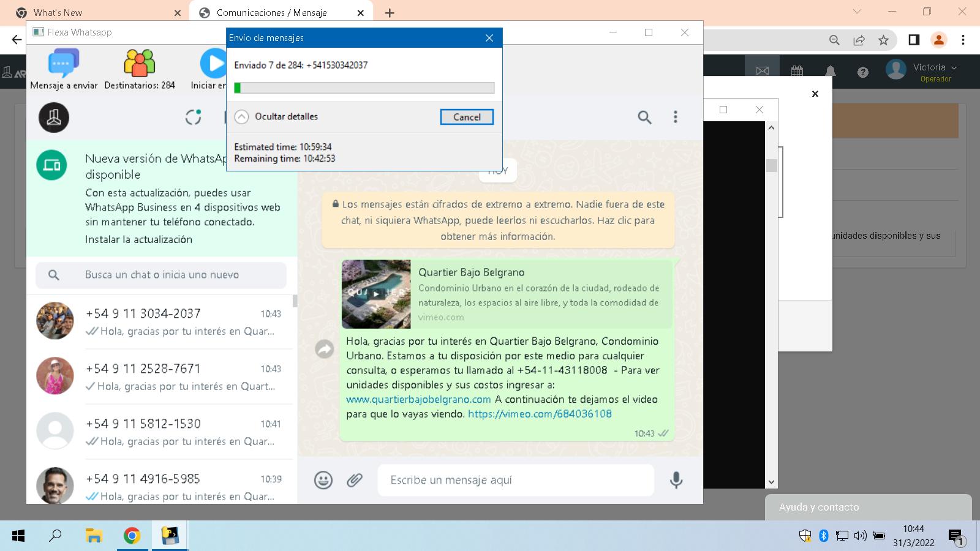980x551 pixels.
Task: Select the Comunicaciones / Mensaje tab
Action: pyautogui.click(x=281, y=13)
